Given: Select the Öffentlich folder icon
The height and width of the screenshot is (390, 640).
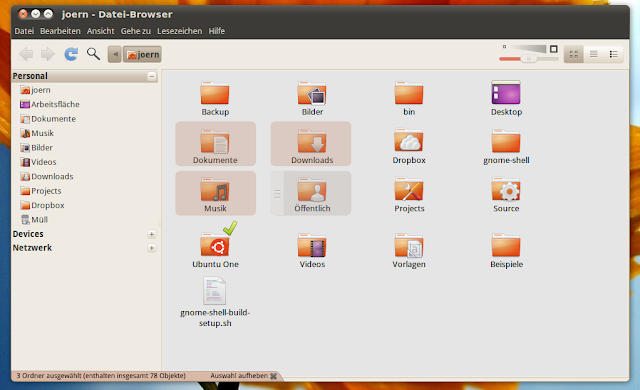Looking at the screenshot, I should [x=312, y=190].
